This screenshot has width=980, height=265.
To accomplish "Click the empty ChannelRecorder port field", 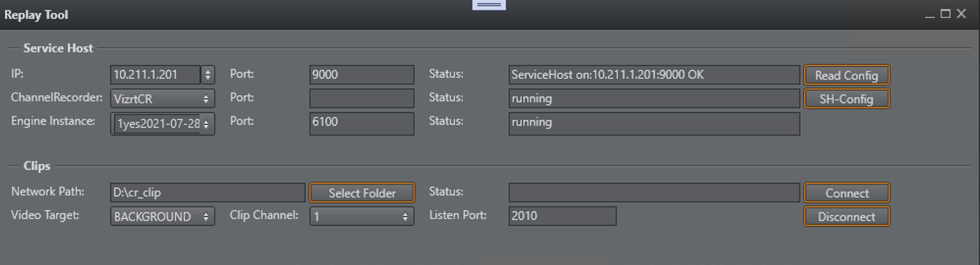I will coord(362,98).
